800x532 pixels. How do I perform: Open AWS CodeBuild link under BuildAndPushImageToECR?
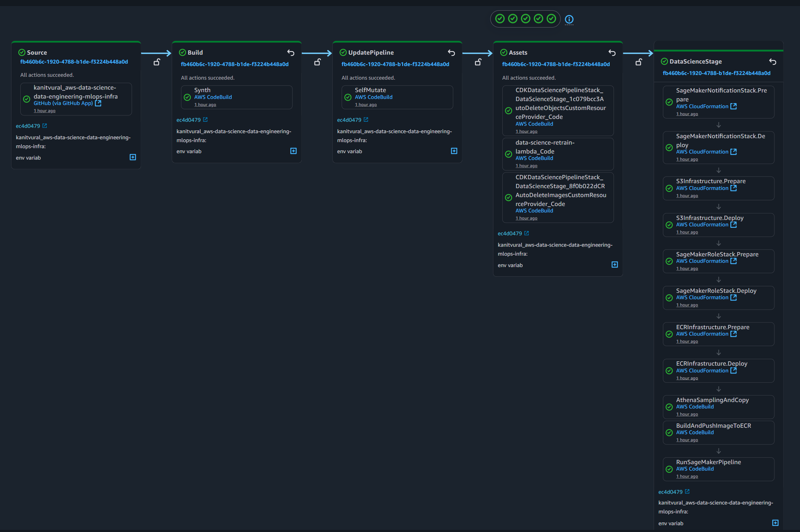695,432
